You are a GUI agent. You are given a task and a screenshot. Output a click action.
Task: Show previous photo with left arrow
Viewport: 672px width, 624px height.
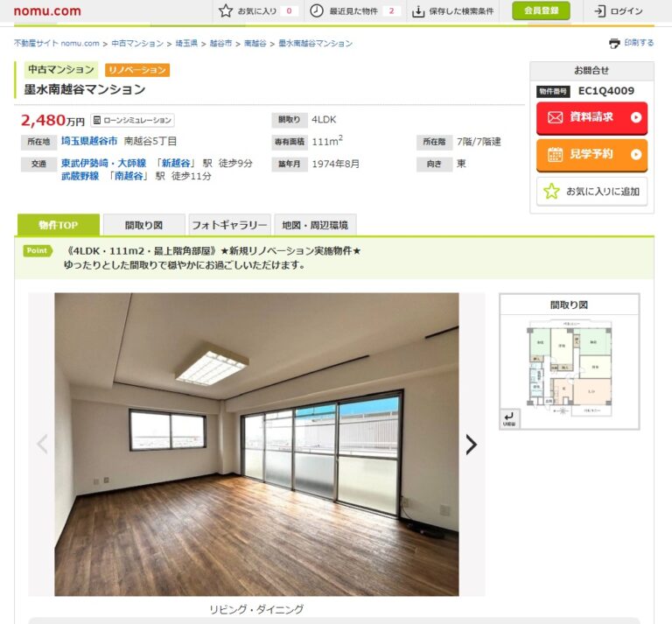click(42, 444)
